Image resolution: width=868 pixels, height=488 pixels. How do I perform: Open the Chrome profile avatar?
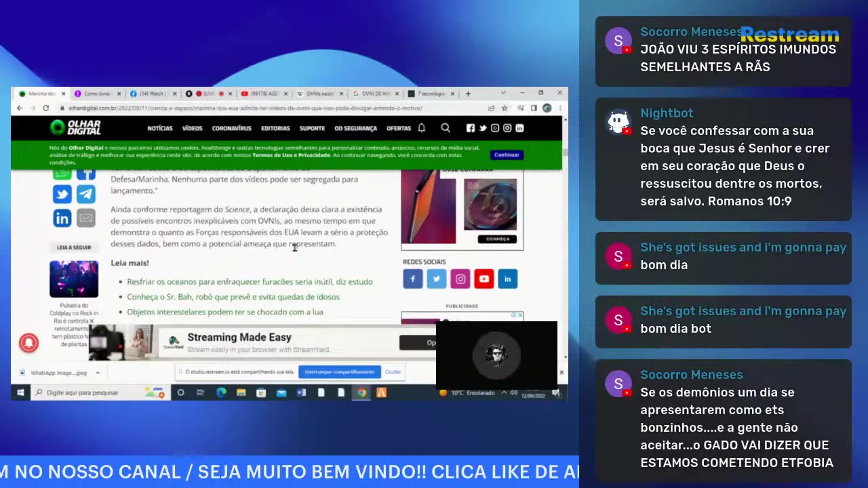pos(547,108)
